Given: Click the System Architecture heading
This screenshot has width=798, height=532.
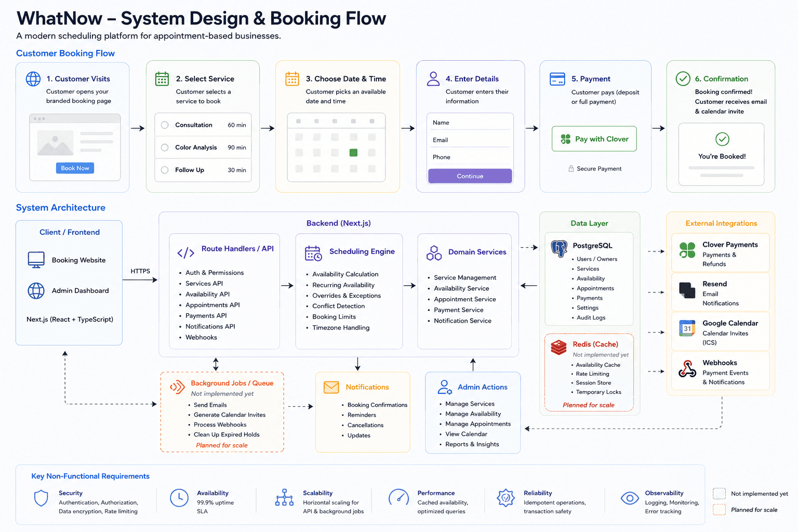Looking at the screenshot, I should click(x=61, y=208).
